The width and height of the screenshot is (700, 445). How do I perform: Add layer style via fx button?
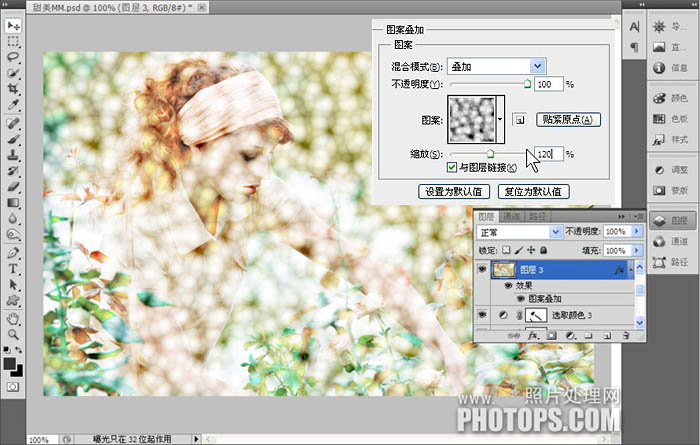533,335
